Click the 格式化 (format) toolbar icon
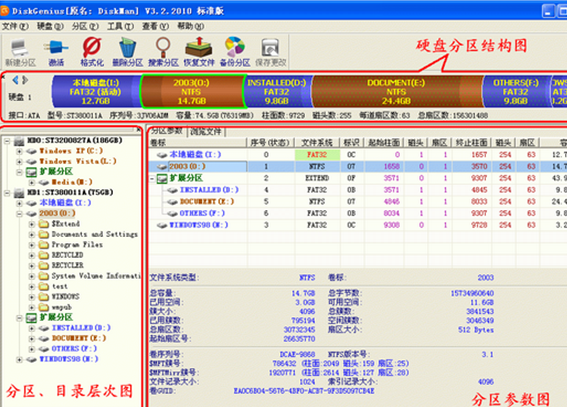 click(92, 52)
